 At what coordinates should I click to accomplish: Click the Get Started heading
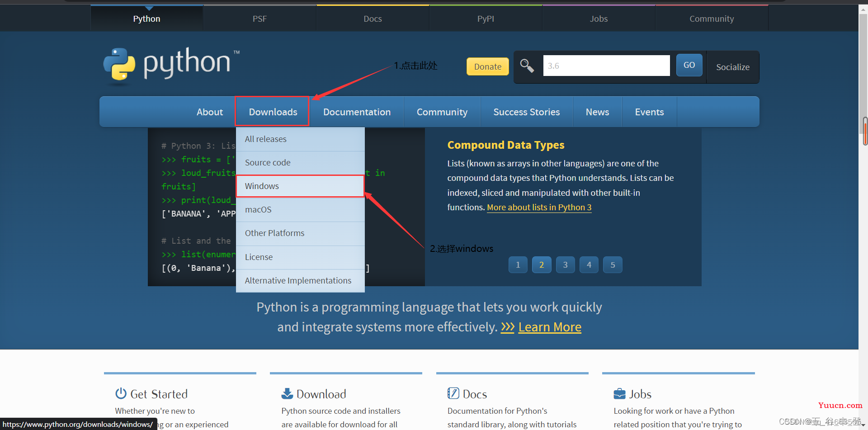[x=159, y=394]
